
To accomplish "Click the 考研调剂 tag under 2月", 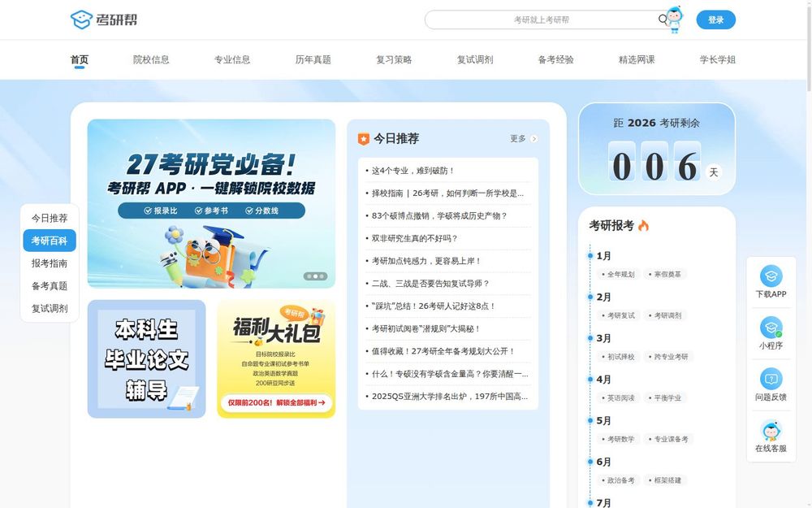I will click(x=666, y=315).
